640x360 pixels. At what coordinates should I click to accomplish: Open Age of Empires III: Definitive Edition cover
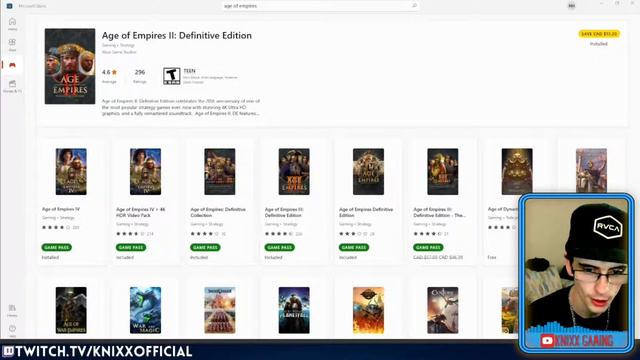[x=294, y=171]
